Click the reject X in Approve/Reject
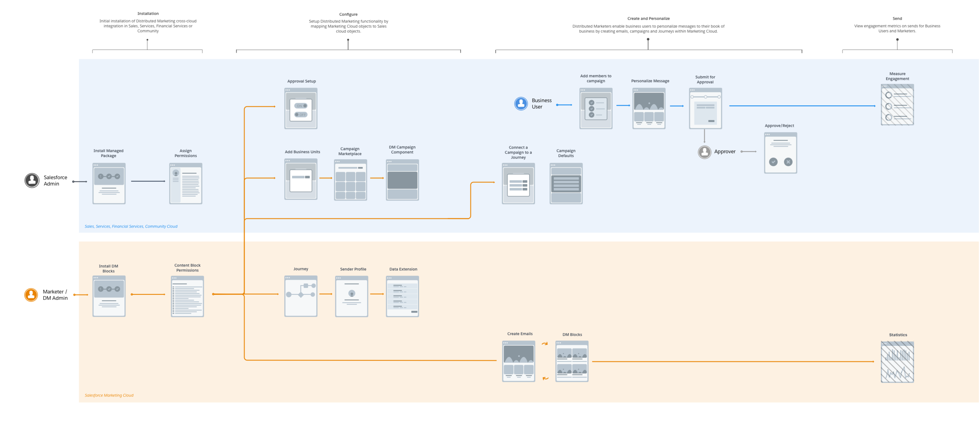 [788, 162]
